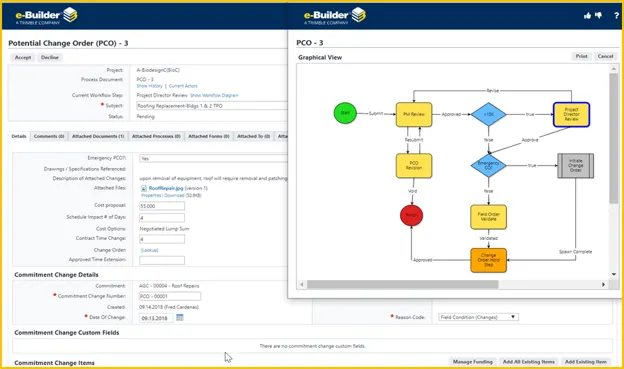Viewport: 624px width, 369px height.
Task: Click the thumbs up feedback icon
Action: pos(587,16)
